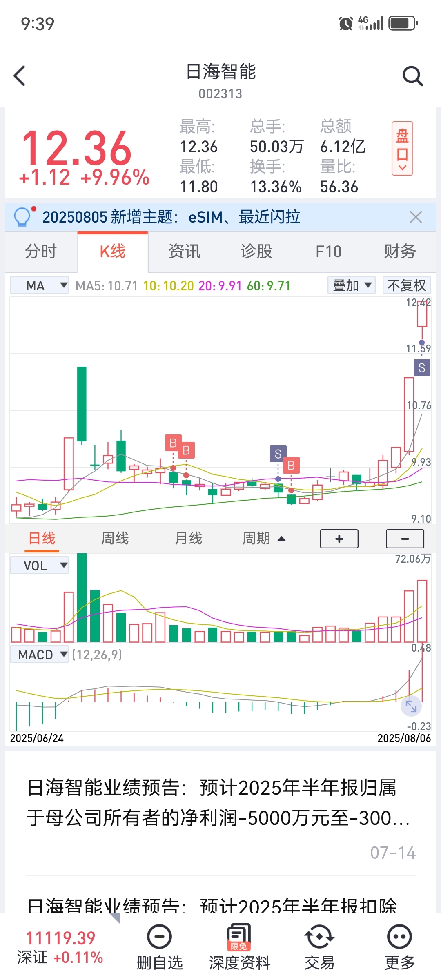Viewport: 441px width, 980px height.
Task: Select 月线 monthly period
Action: pos(189,539)
